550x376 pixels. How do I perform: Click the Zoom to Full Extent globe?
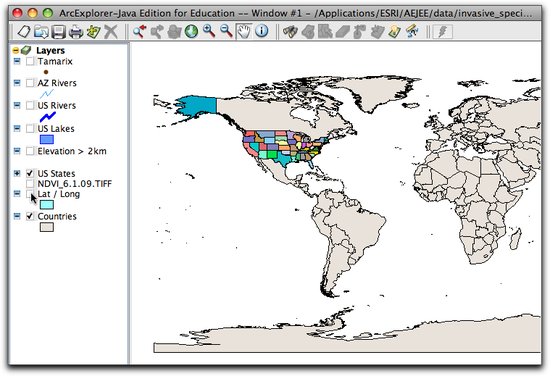192,31
